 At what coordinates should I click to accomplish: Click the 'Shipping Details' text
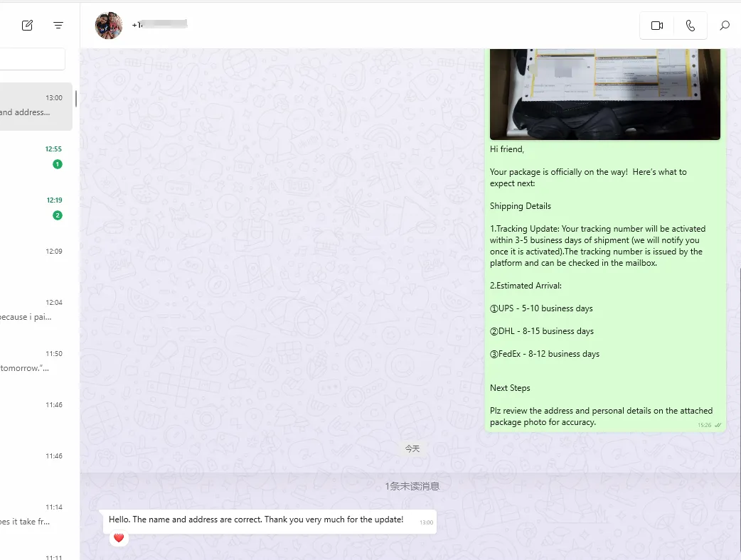(521, 206)
